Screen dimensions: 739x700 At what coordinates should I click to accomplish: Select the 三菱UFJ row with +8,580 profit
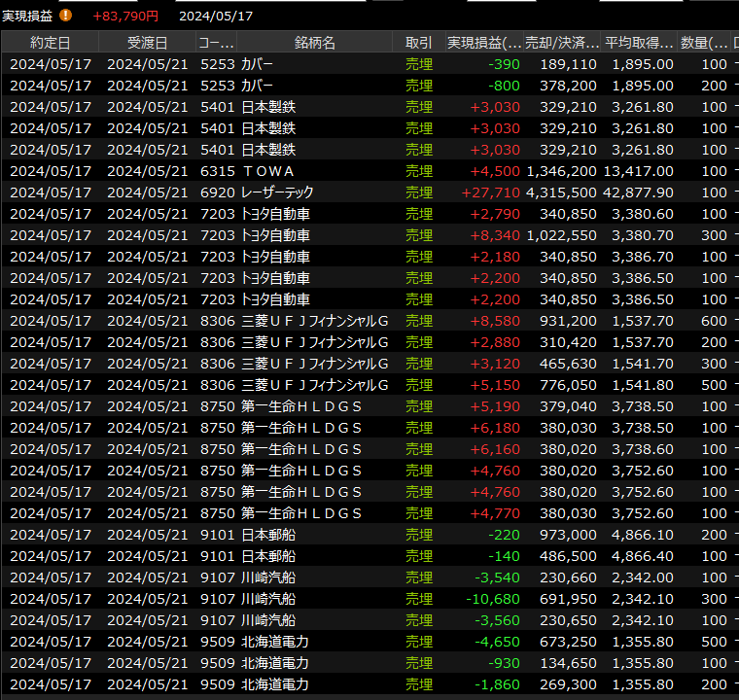click(314, 321)
